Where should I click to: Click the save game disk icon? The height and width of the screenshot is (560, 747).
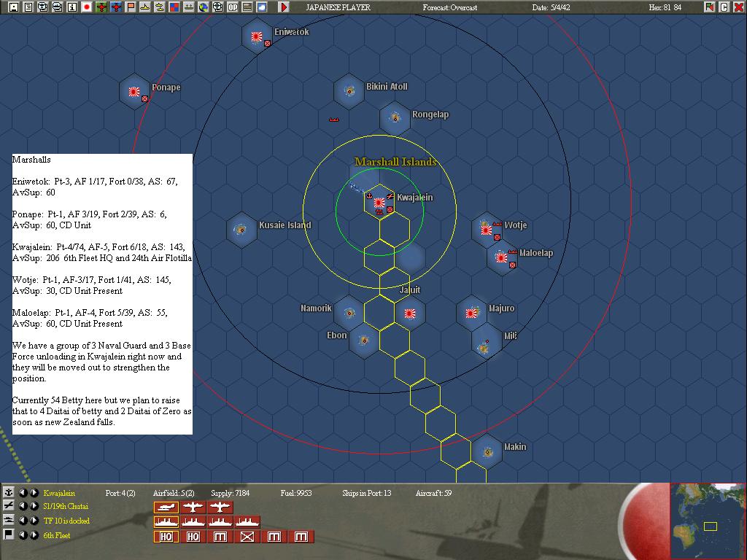[x=14, y=7]
